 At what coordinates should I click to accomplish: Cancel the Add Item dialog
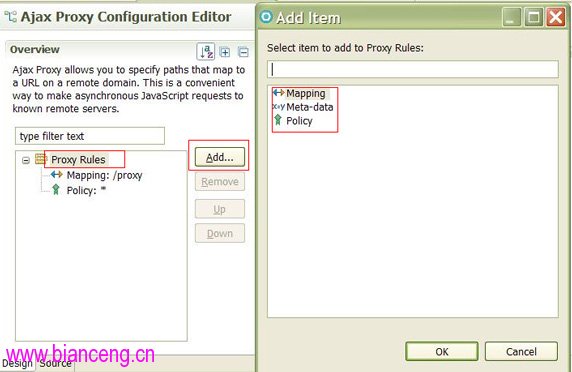pos(521,352)
